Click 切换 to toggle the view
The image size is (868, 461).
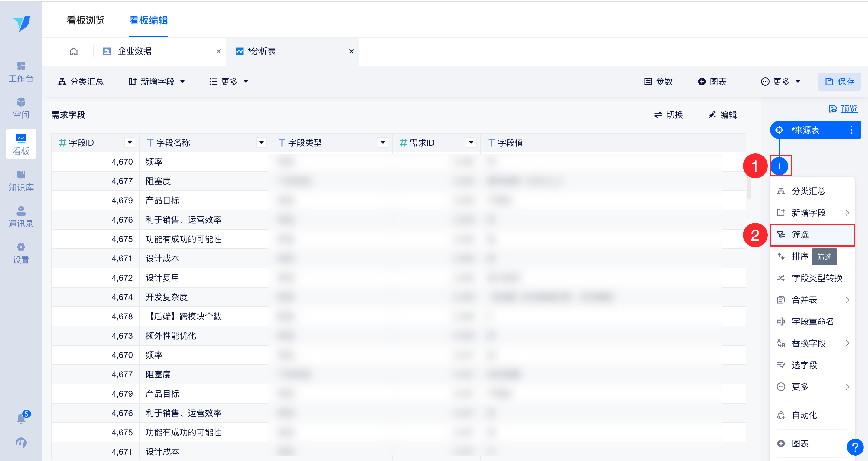pyautogui.click(x=669, y=115)
